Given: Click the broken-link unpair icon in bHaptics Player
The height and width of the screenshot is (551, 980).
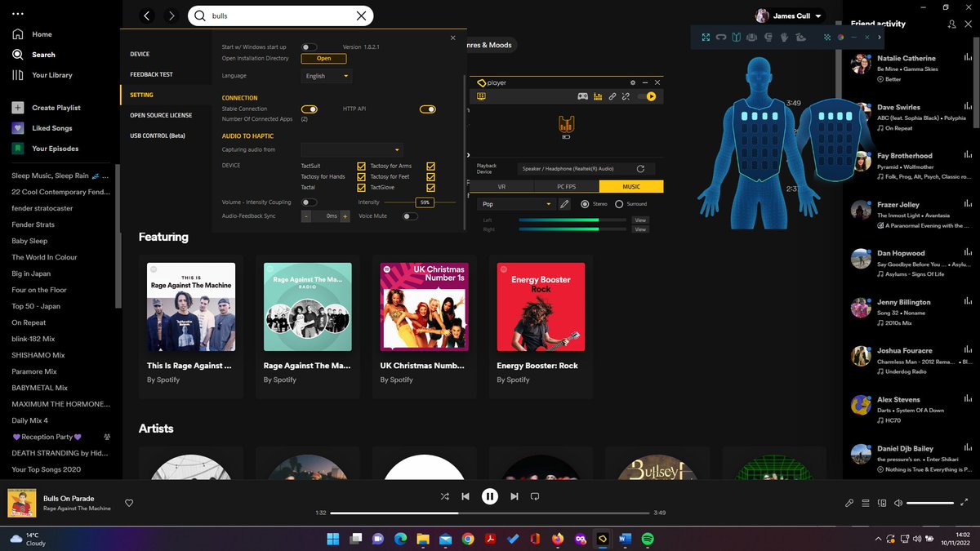Looking at the screenshot, I should (626, 96).
